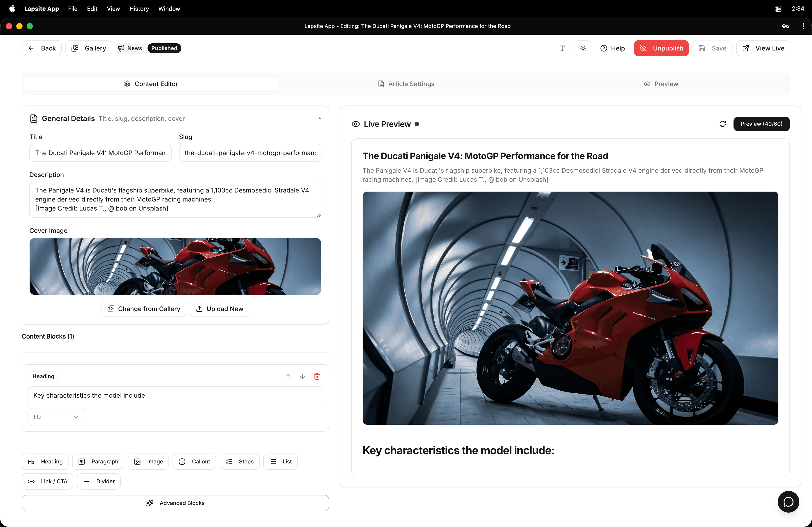Unpublish the article

click(661, 48)
